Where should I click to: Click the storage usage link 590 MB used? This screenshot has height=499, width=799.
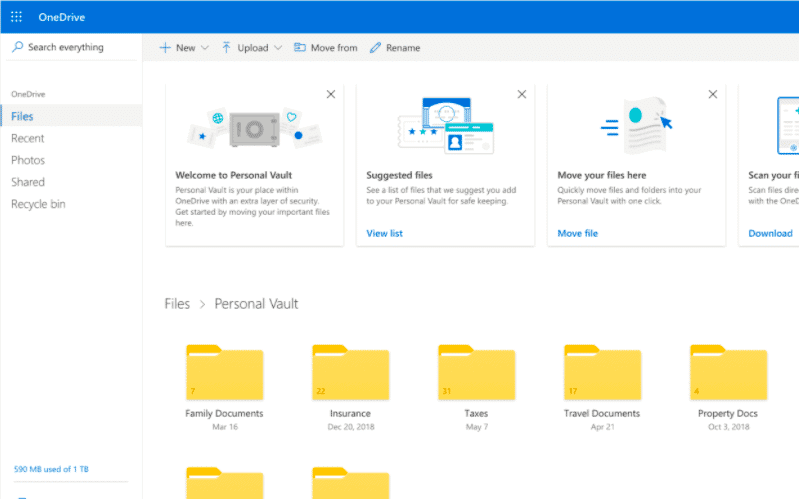51,469
